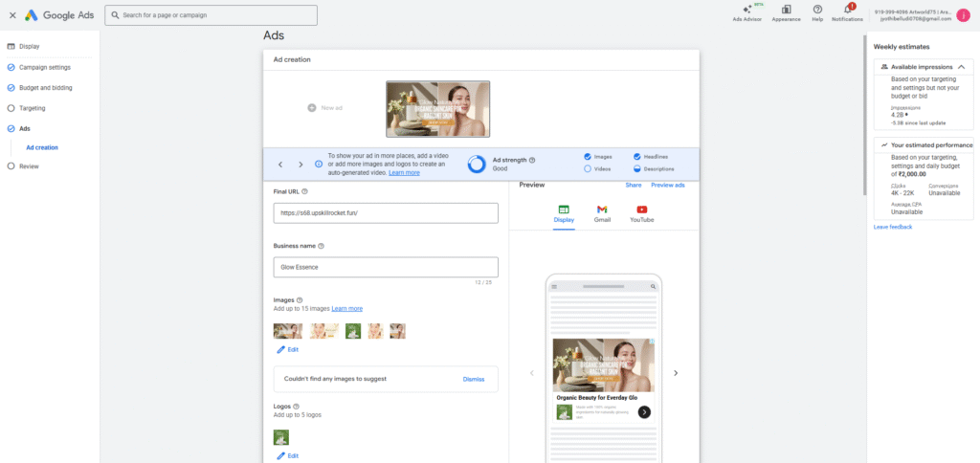Dismiss the image suggestion notice
Screen dimensions: 980x463
point(473,379)
